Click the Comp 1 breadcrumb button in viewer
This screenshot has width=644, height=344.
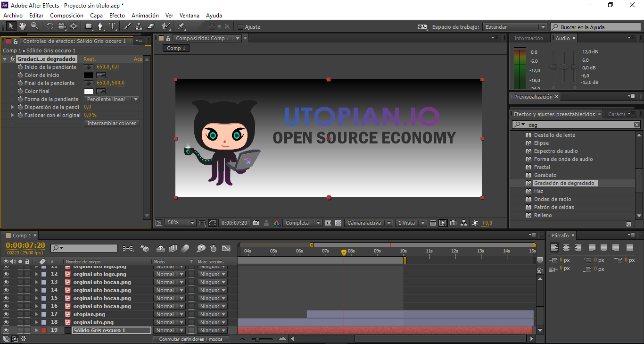tap(176, 48)
